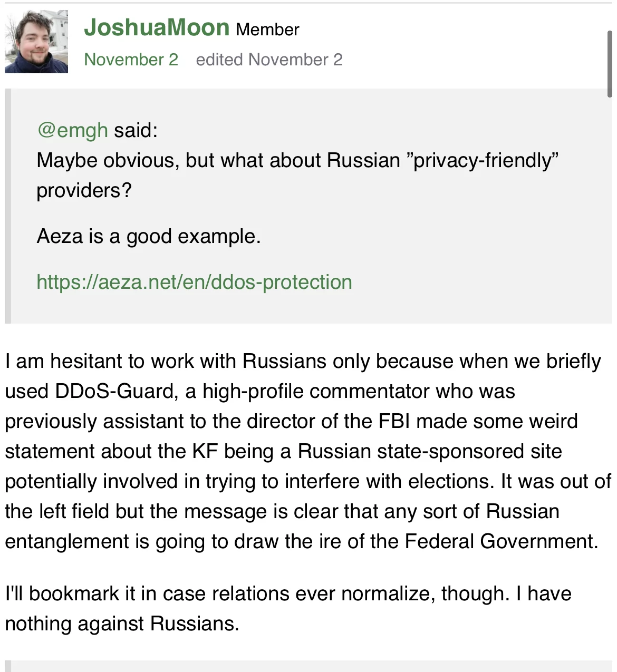
Task: Click the word said: in the quote header
Action: point(136,130)
